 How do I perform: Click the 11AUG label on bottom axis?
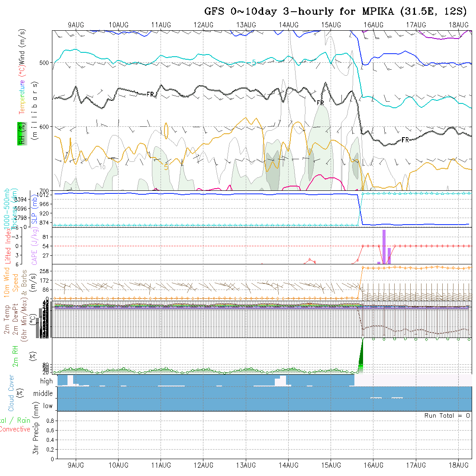[161, 465]
